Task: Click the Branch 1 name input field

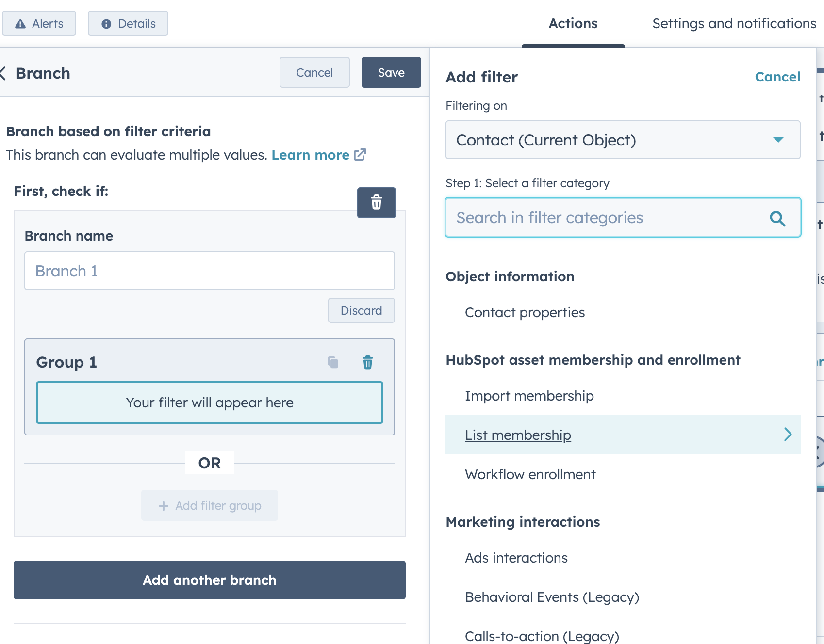Action: click(209, 271)
